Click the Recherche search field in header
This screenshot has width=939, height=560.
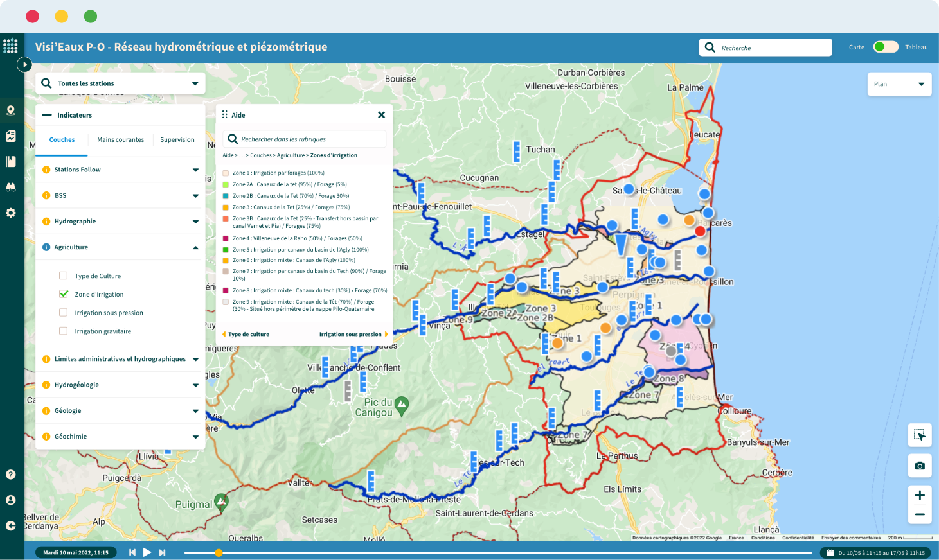[x=765, y=48]
